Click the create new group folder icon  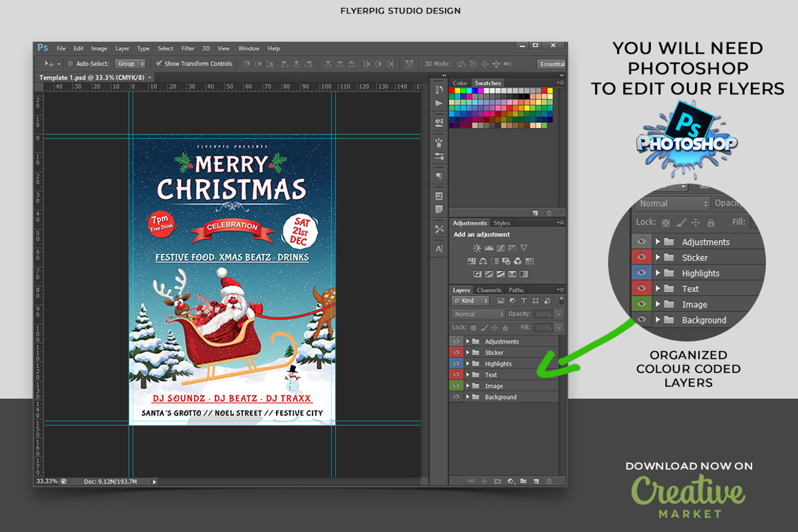pos(523,481)
